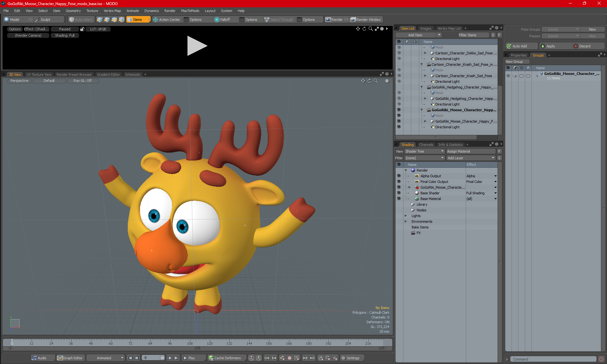
Task: Click the Assign Material button
Action: click(x=471, y=151)
